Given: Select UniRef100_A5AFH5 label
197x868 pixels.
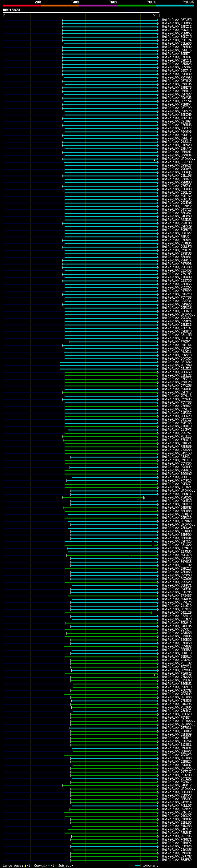Looking at the screenshot, I should coord(177,84).
